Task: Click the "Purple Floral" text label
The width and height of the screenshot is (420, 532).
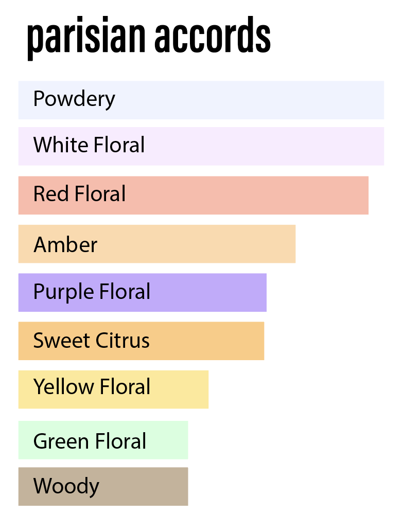Action: pos(92,292)
